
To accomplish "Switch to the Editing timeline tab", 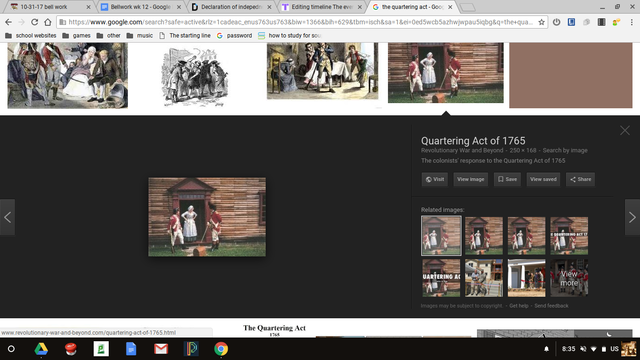I will (322, 7).
